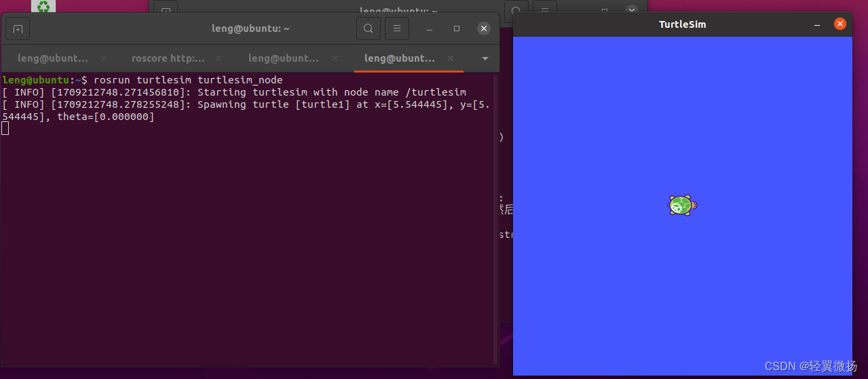Image resolution: width=868 pixels, height=379 pixels.
Task: Switch to the roscore http tab
Action: [x=168, y=58]
